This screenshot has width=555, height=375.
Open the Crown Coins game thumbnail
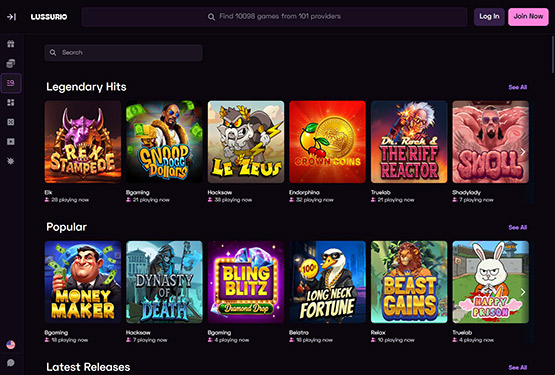pyautogui.click(x=327, y=142)
